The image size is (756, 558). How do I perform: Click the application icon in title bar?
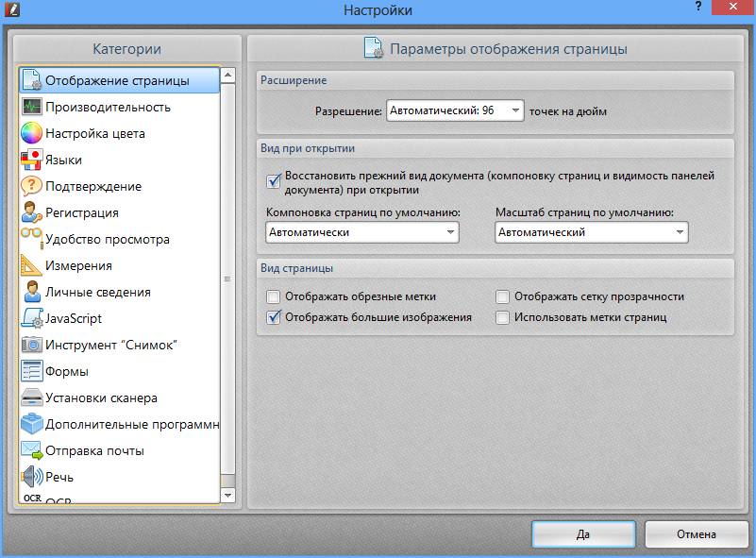(x=12, y=8)
